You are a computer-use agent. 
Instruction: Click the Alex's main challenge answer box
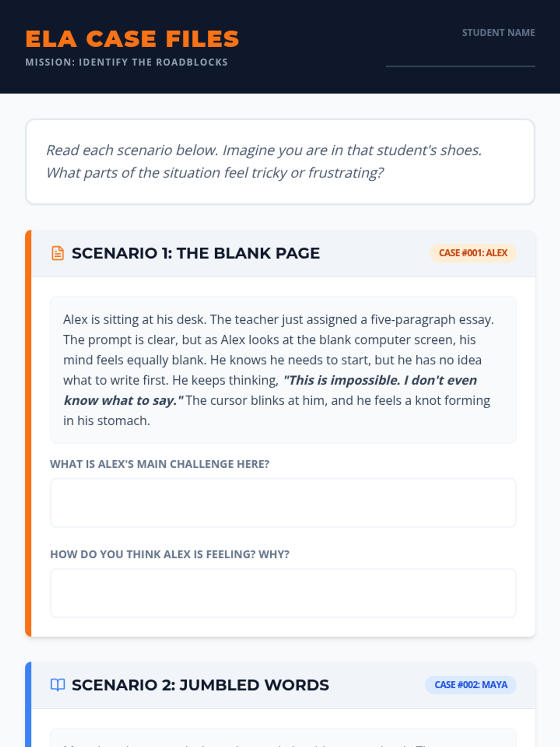tap(283, 503)
